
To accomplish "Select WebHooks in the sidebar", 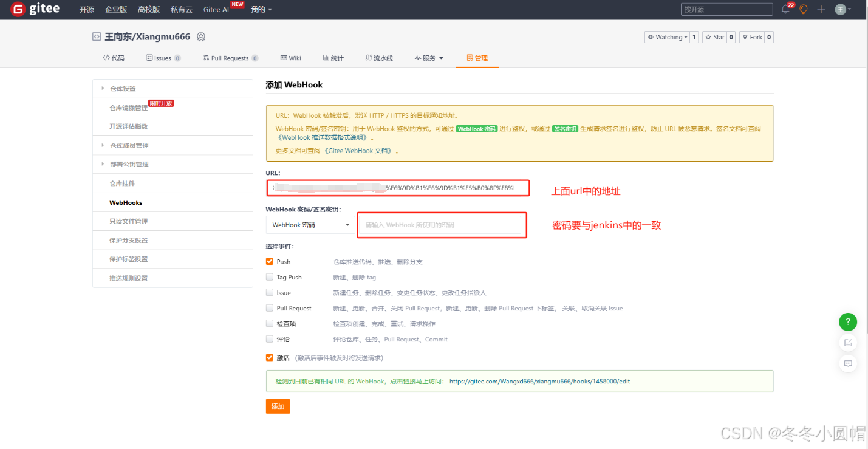I will pos(173,202).
